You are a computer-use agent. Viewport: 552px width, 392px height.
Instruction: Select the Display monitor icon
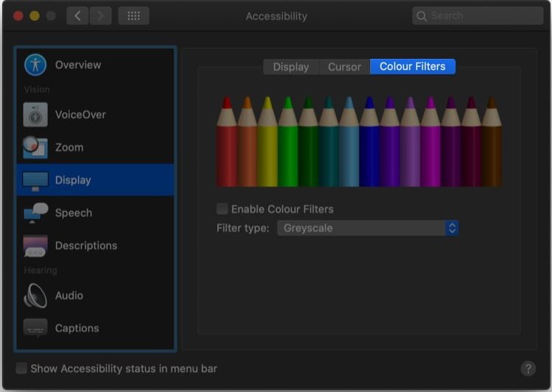[x=35, y=181]
